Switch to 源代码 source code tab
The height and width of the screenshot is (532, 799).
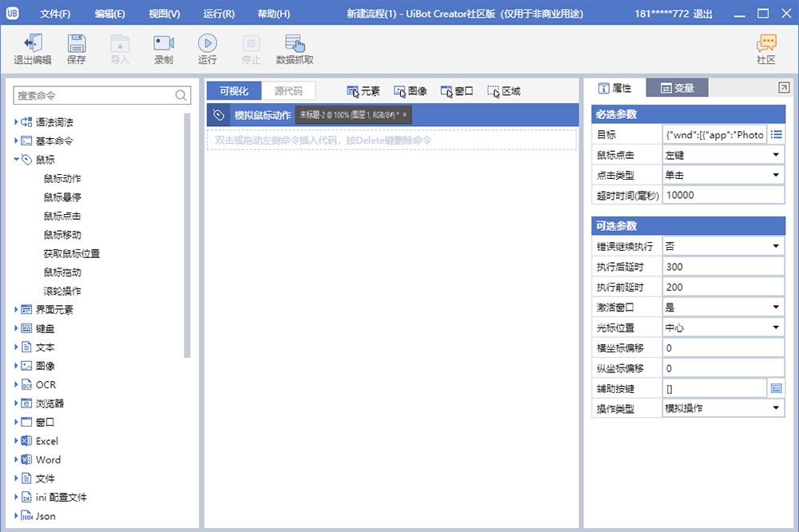click(288, 91)
